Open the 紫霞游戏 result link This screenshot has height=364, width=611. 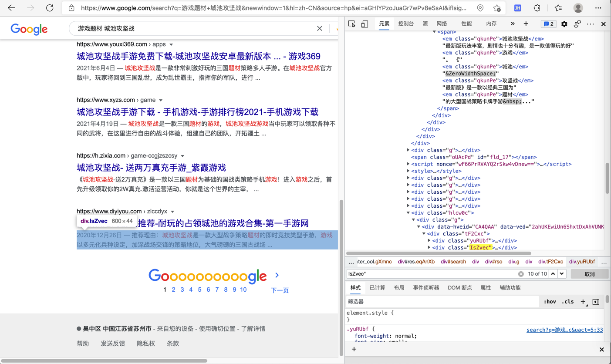(x=151, y=168)
